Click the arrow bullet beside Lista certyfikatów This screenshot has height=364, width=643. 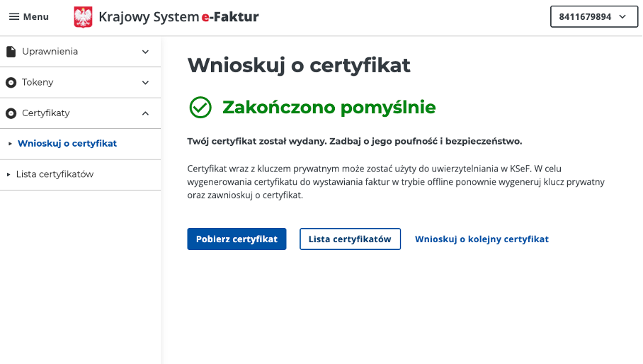(8, 174)
